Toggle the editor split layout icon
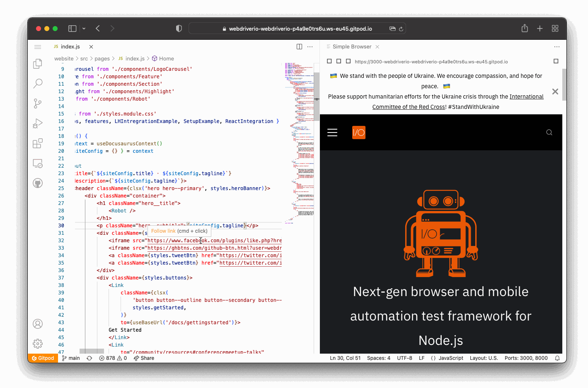588x388 pixels. pyautogui.click(x=299, y=46)
